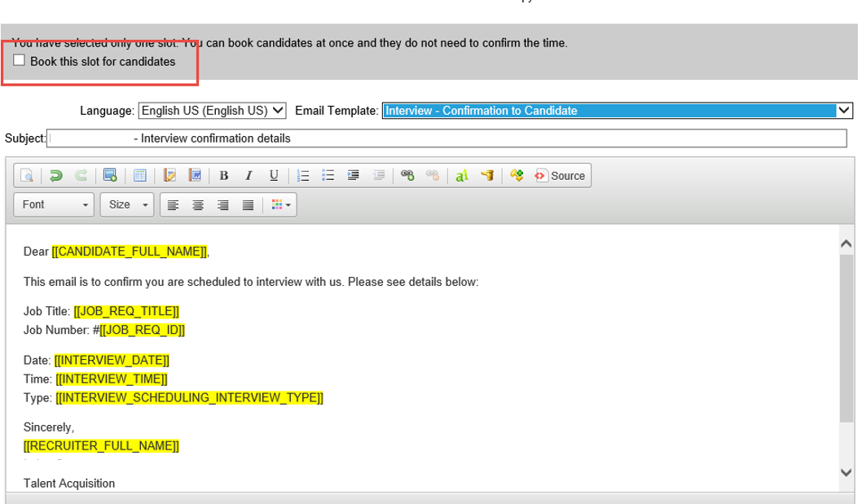Viewport: 858px width, 504px height.
Task: Insert a table using toolbar icon
Action: (139, 176)
